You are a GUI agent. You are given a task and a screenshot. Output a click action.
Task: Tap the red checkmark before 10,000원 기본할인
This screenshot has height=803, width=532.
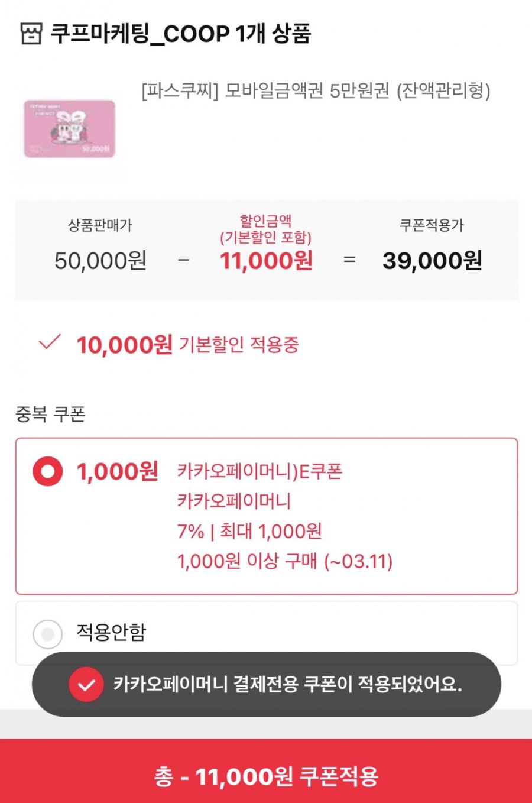pos(49,342)
